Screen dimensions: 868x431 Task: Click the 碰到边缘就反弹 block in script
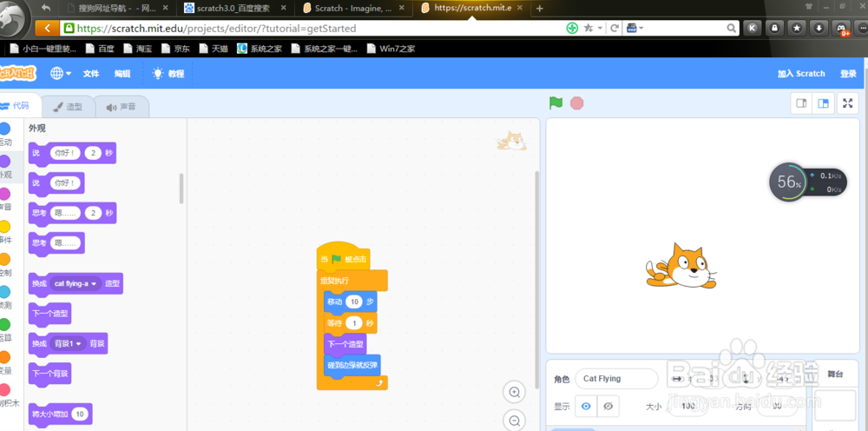(x=352, y=365)
